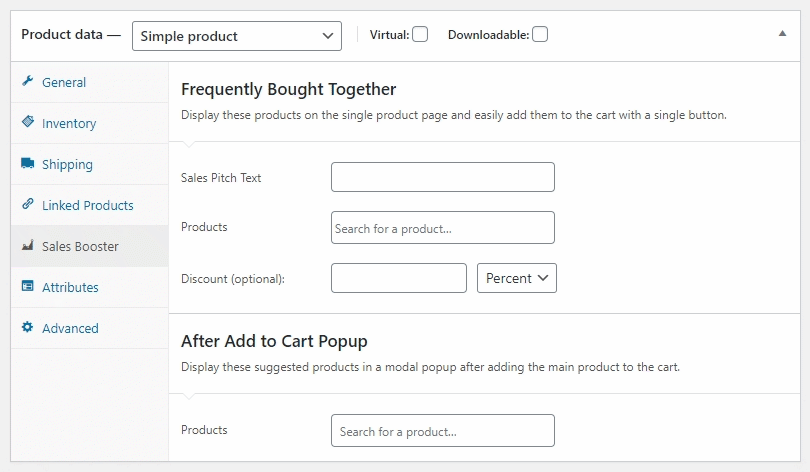Click the Discount (optional) label

(233, 279)
